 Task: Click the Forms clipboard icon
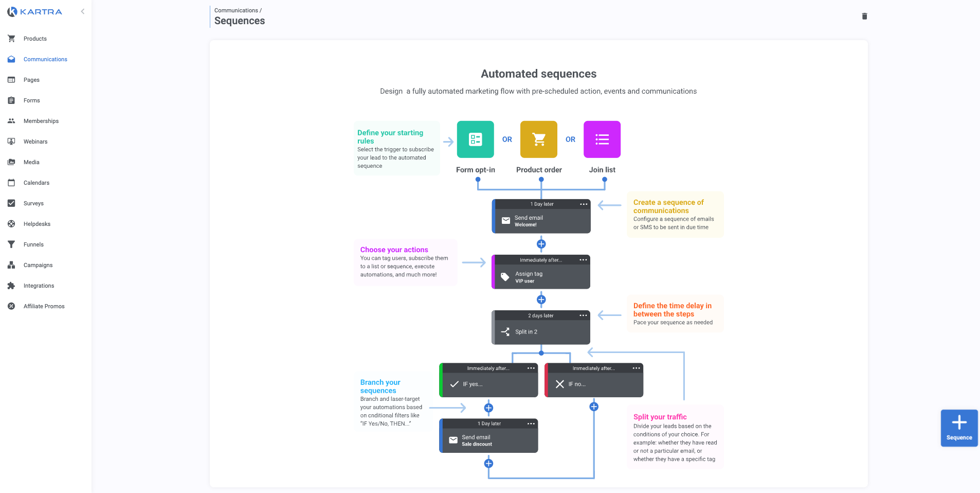coord(11,100)
